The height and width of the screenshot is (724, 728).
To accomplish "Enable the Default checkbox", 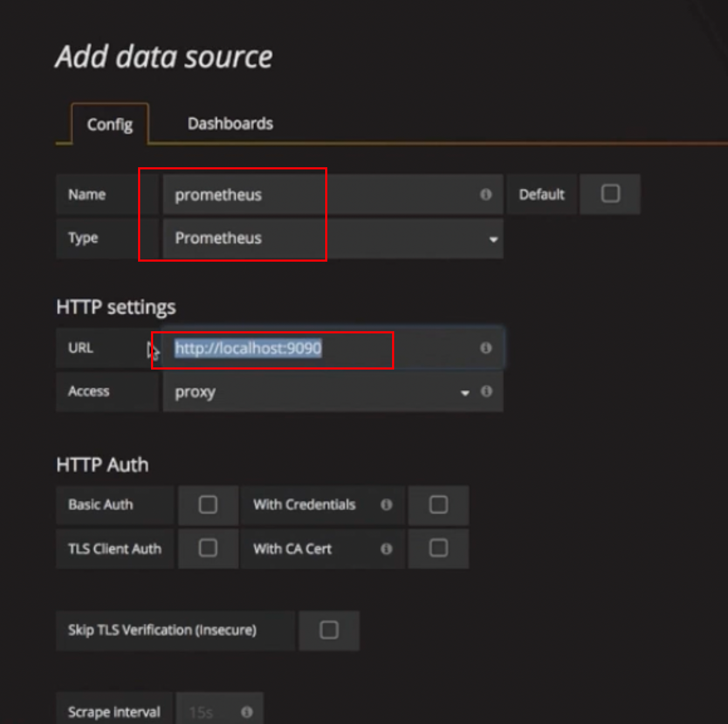I will [609, 194].
